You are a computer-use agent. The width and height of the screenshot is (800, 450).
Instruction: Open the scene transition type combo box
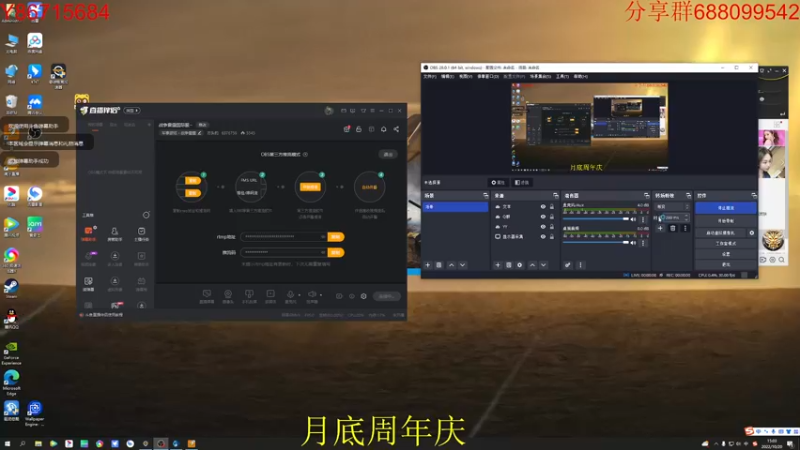pos(672,207)
